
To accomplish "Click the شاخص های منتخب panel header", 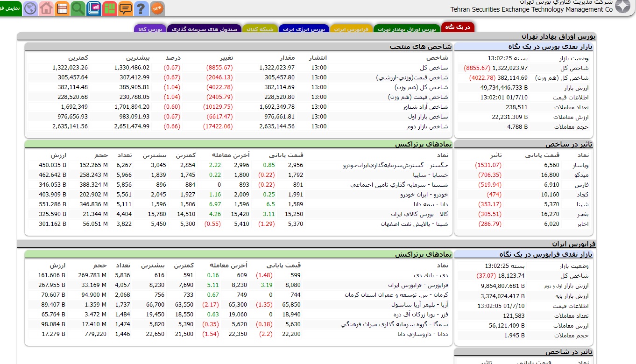I will pyautogui.click(x=421, y=46).
